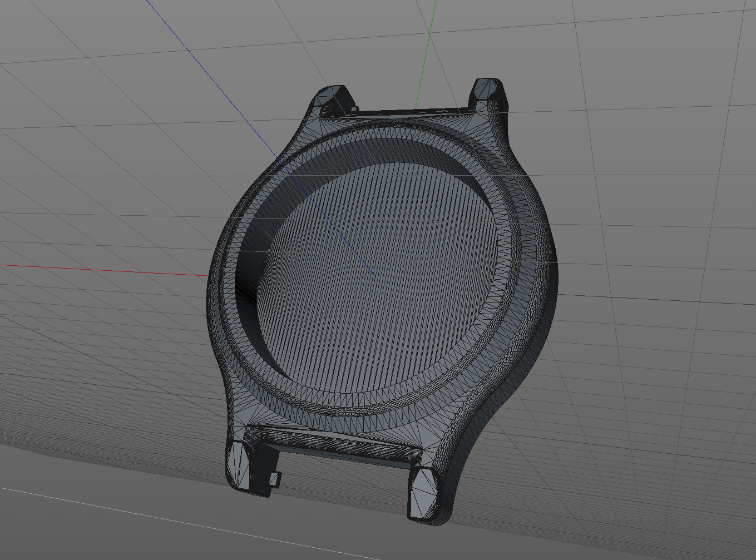Select the watch case mesh in the viewport
Screen dimensions: 756x560
tap(382, 300)
